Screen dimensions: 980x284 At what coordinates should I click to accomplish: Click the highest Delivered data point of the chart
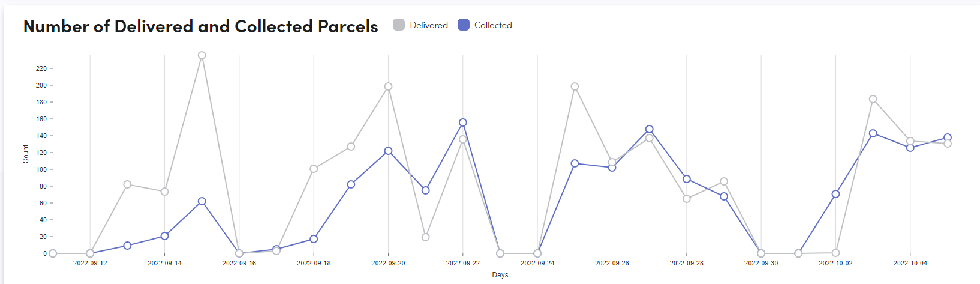pos(202,55)
